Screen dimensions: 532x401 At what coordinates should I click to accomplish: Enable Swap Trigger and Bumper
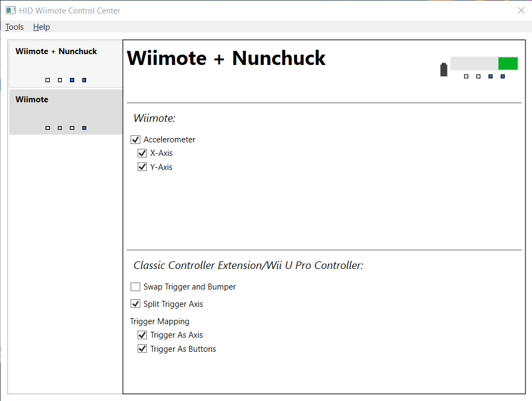pyautogui.click(x=135, y=286)
